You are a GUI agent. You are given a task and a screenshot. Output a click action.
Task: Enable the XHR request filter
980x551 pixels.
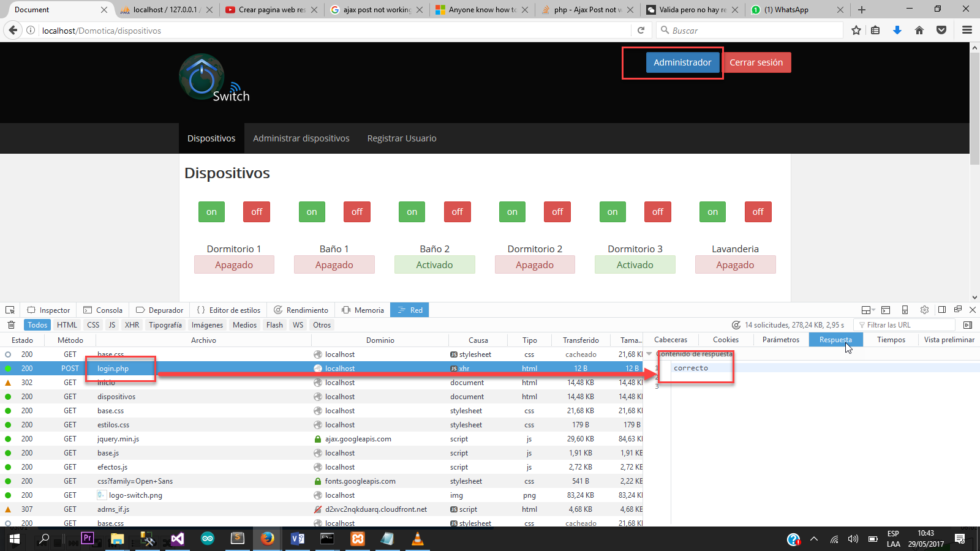132,325
